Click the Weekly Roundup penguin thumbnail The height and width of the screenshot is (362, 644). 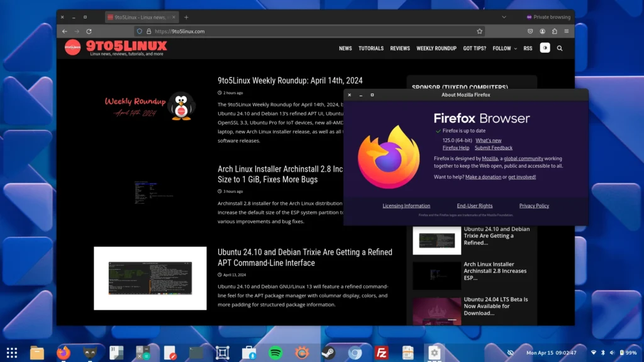pyautogui.click(x=150, y=107)
